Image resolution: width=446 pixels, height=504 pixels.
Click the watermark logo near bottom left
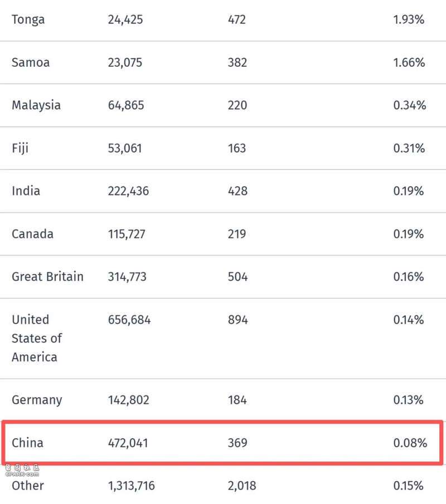pos(22,470)
